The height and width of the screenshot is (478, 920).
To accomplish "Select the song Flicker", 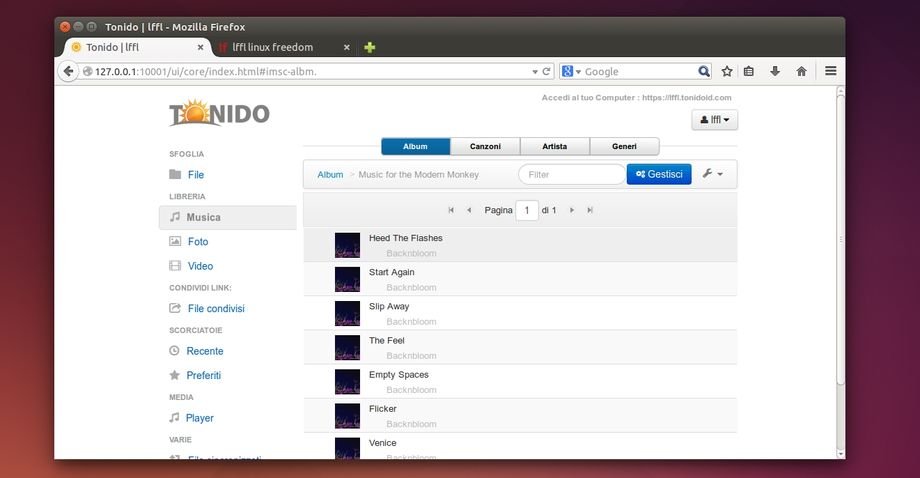I will pos(383,408).
